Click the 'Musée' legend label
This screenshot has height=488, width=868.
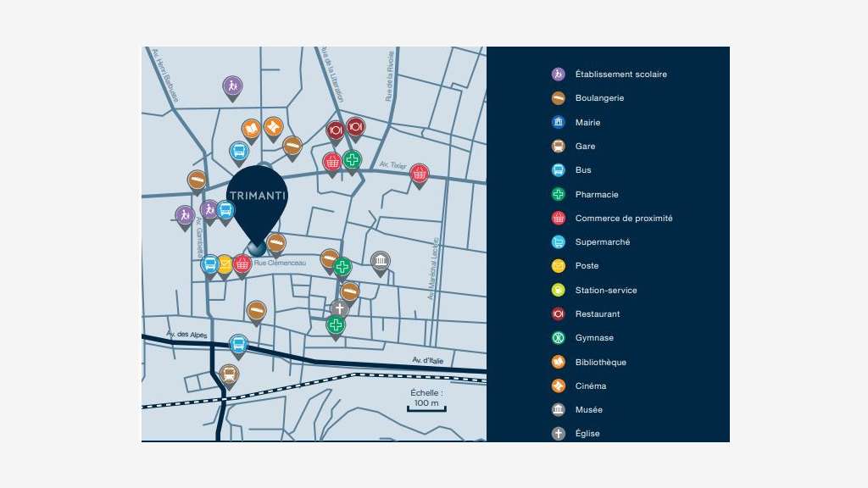pos(588,409)
